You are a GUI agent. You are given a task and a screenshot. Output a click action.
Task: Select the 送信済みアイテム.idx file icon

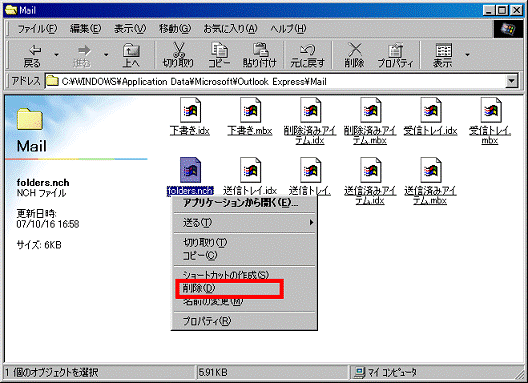coord(370,170)
